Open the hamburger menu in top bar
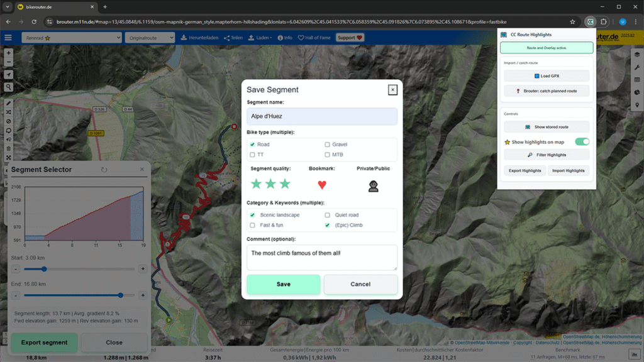Screen dimensions: 644x362 (8, 38)
